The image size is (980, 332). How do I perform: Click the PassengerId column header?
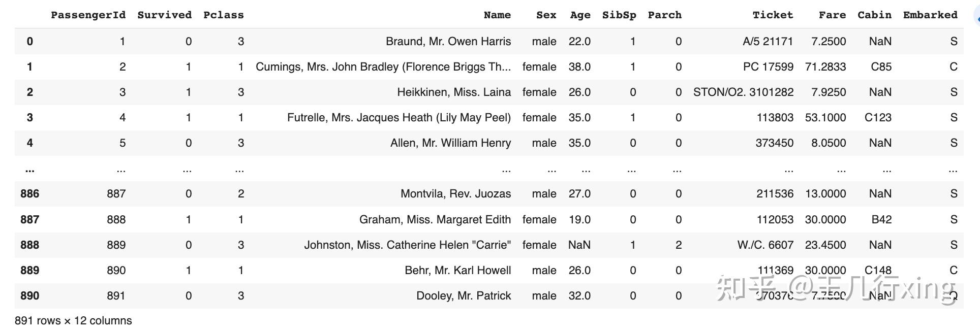pyautogui.click(x=88, y=15)
